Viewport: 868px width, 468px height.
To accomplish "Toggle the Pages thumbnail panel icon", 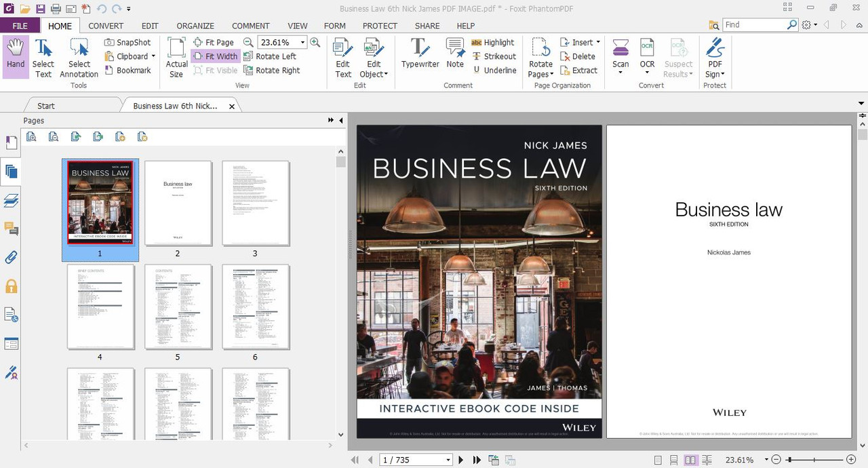I will pyautogui.click(x=12, y=171).
